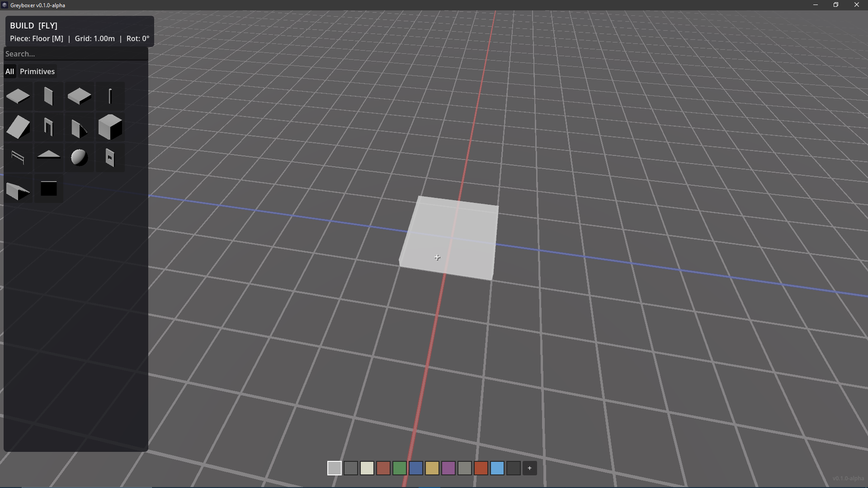Select the railing fence piece
Image resolution: width=868 pixels, height=488 pixels.
pos(18,158)
